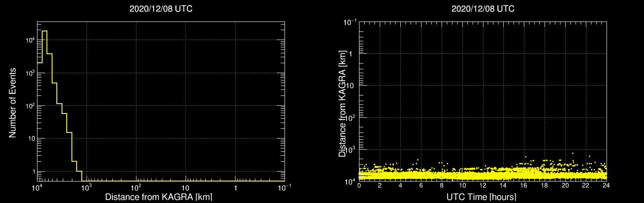Click the 10^2 tick label on the scatter plot's y-axis
This screenshot has width=644, height=203.
(350, 117)
